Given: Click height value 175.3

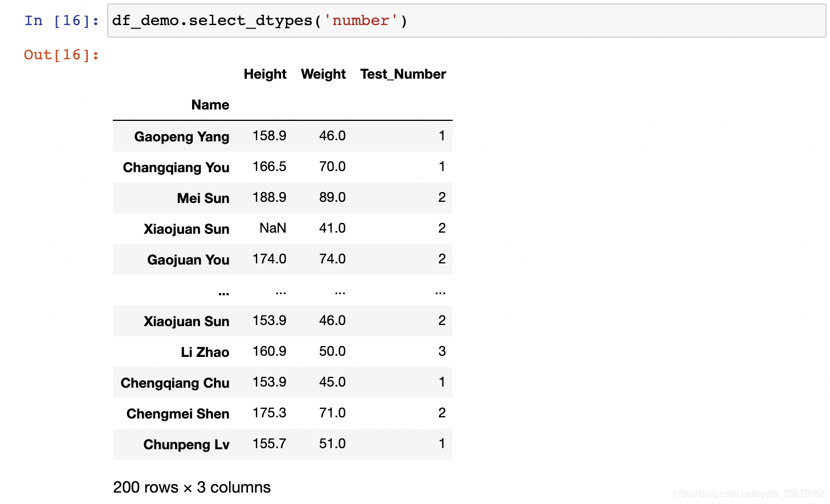Looking at the screenshot, I should point(270,413).
